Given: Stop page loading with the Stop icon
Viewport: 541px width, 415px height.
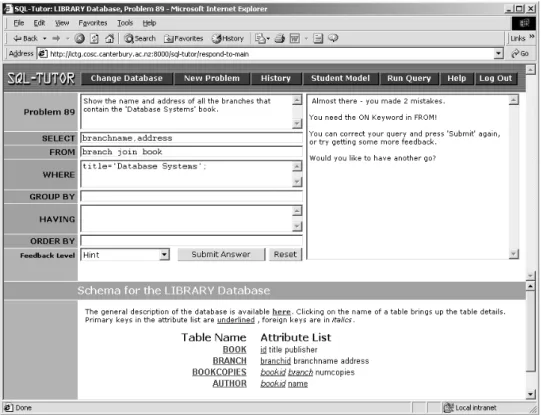Looking at the screenshot, I should (x=79, y=38).
